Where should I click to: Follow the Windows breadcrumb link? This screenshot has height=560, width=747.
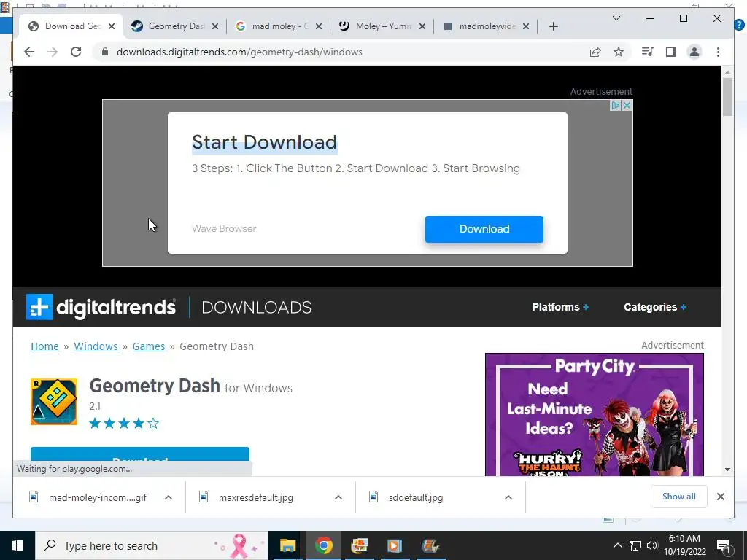point(96,346)
